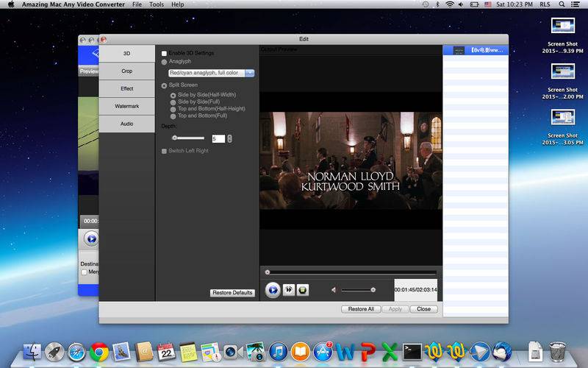Open the Amazing Mac Any Video Converter menu

click(x=73, y=4)
